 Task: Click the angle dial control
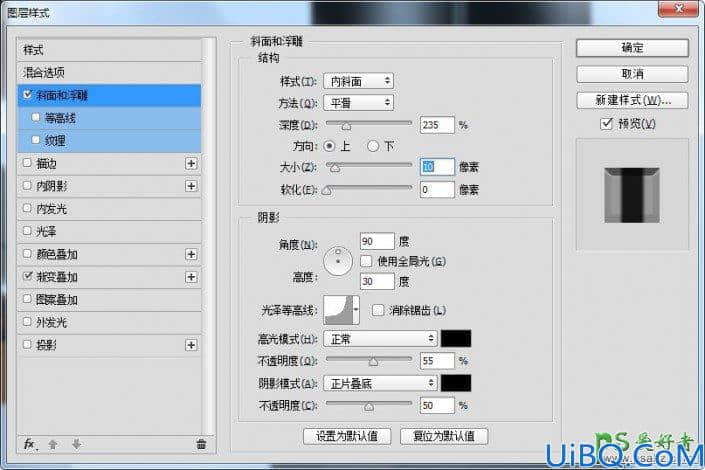[x=338, y=260]
